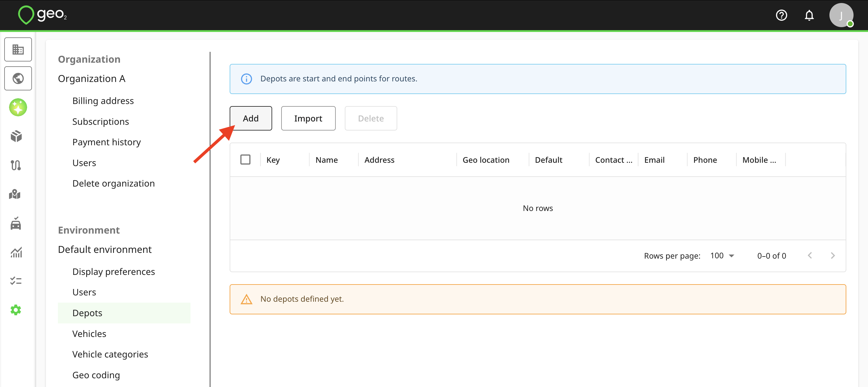The width and height of the screenshot is (868, 387).
Task: Open Billing address settings
Action: tap(103, 101)
